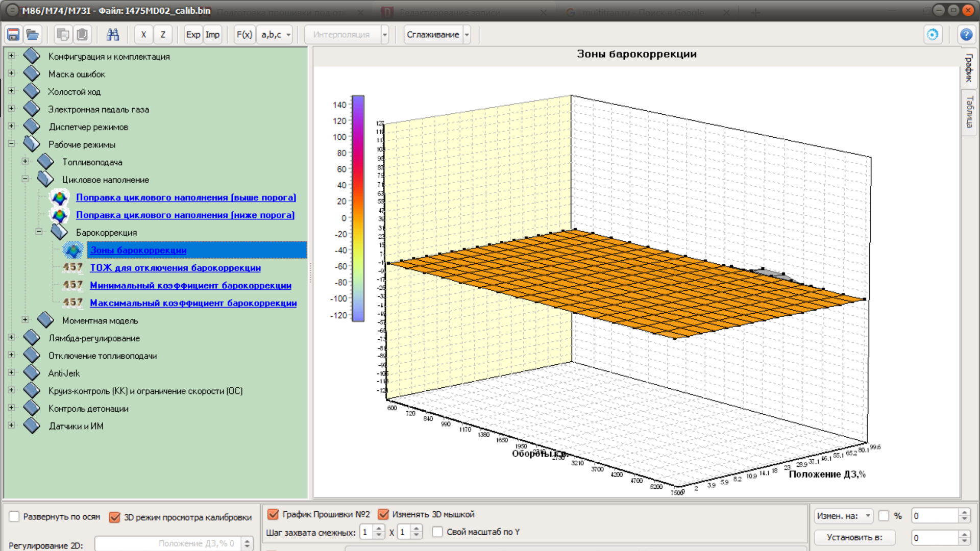Toggle the Свой масштаб по Y checkbox
Image resolution: width=980 pixels, height=551 pixels.
(437, 532)
